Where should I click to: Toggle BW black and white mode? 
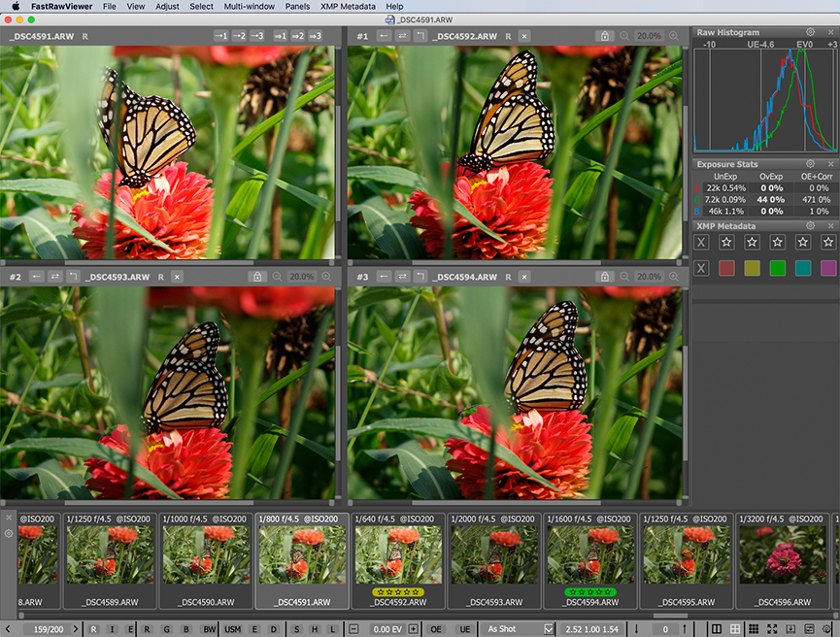click(209, 629)
